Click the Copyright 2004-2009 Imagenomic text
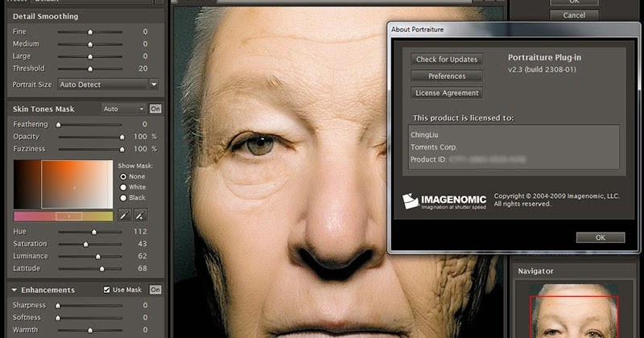 coord(556,200)
